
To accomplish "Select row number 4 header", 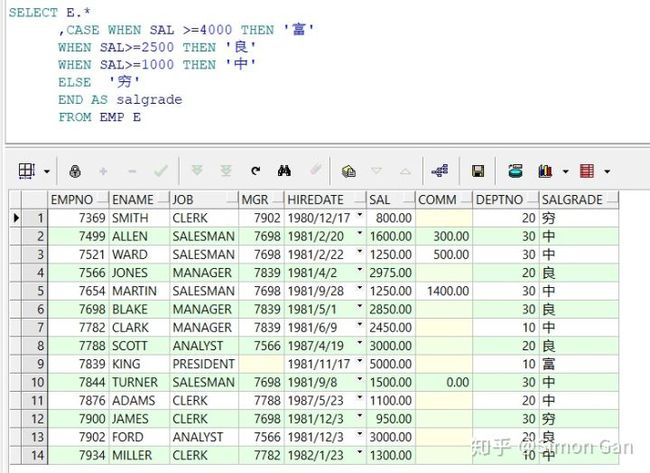I will pos(35,273).
